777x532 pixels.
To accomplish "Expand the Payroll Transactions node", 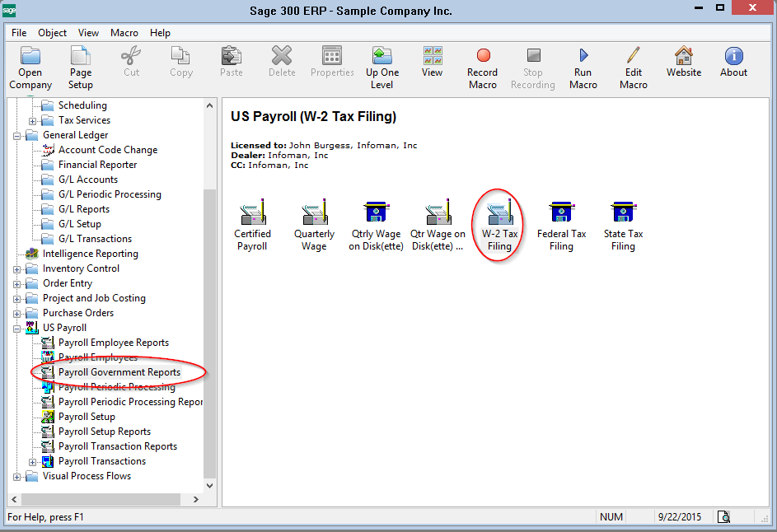I will 32,462.
